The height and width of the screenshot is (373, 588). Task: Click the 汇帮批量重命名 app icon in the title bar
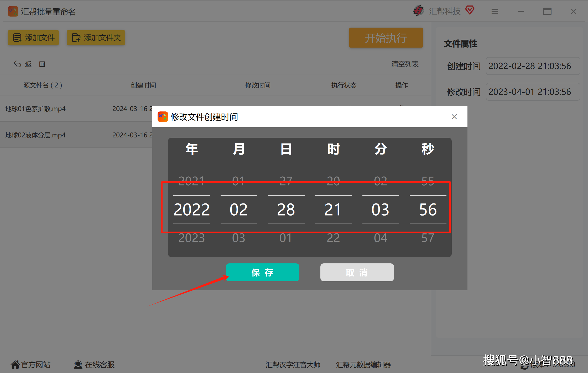(x=13, y=11)
